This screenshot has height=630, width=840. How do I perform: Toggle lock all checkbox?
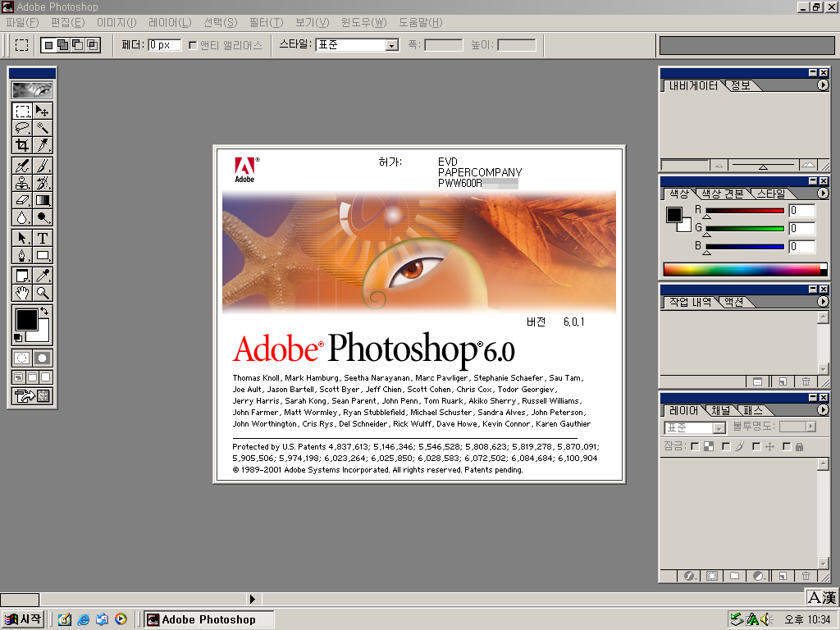(x=787, y=446)
